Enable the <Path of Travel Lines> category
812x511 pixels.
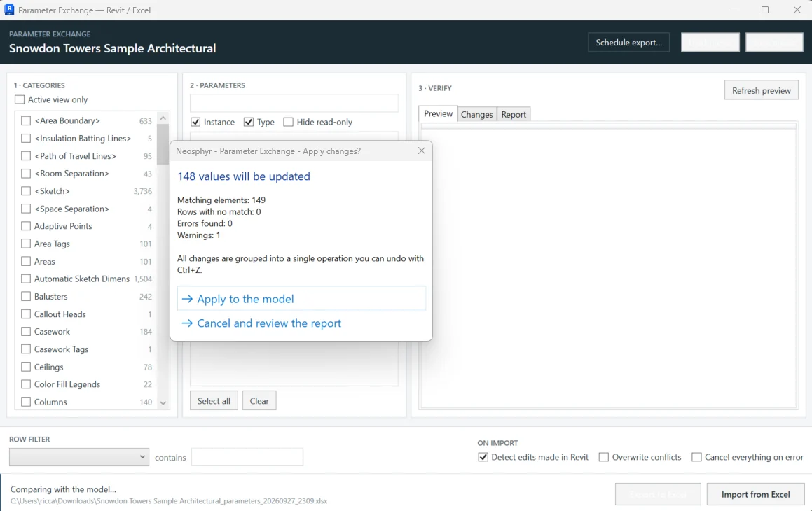point(26,155)
